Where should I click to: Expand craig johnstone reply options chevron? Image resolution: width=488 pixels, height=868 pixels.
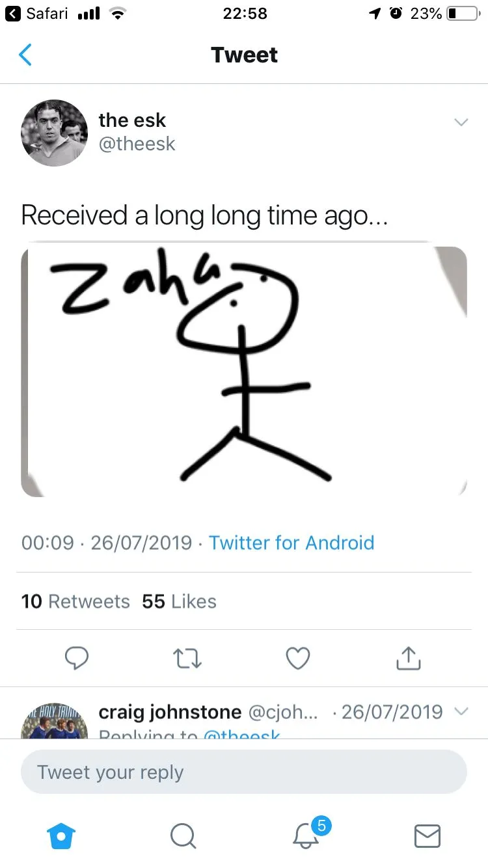coord(461,712)
